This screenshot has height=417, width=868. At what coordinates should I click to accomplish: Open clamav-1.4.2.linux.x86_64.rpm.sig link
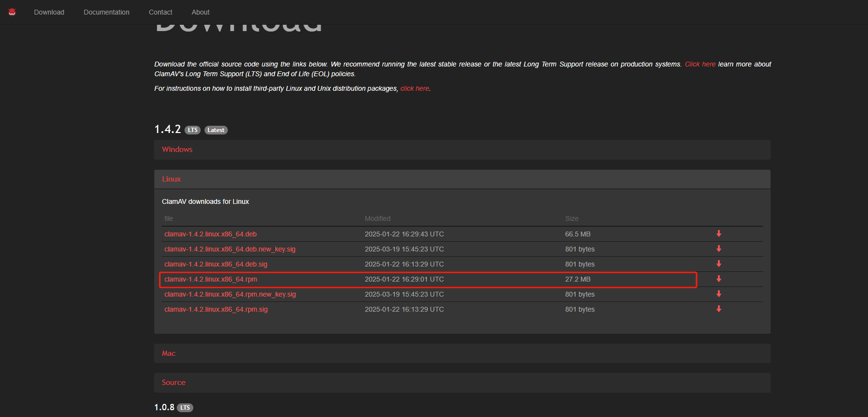coord(216,309)
